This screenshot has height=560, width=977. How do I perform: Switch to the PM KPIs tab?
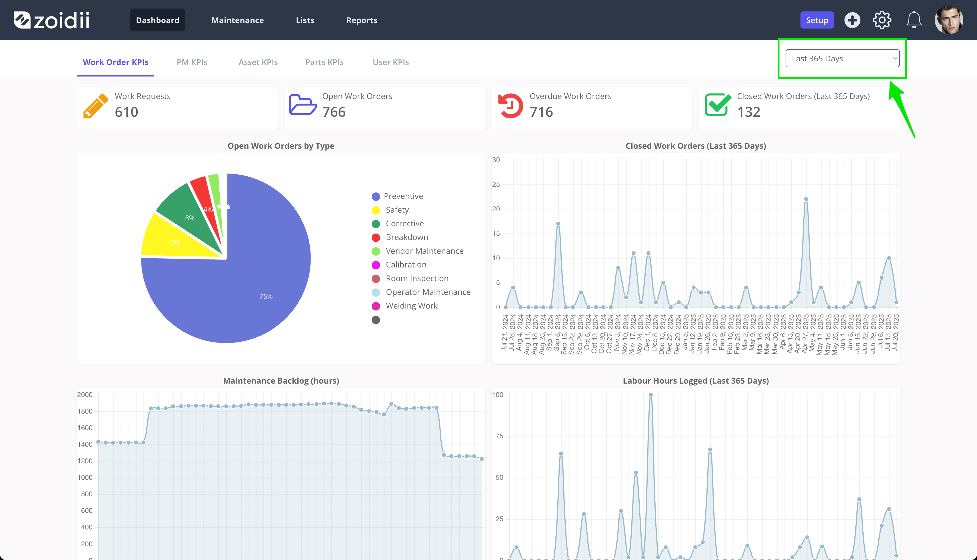point(192,62)
